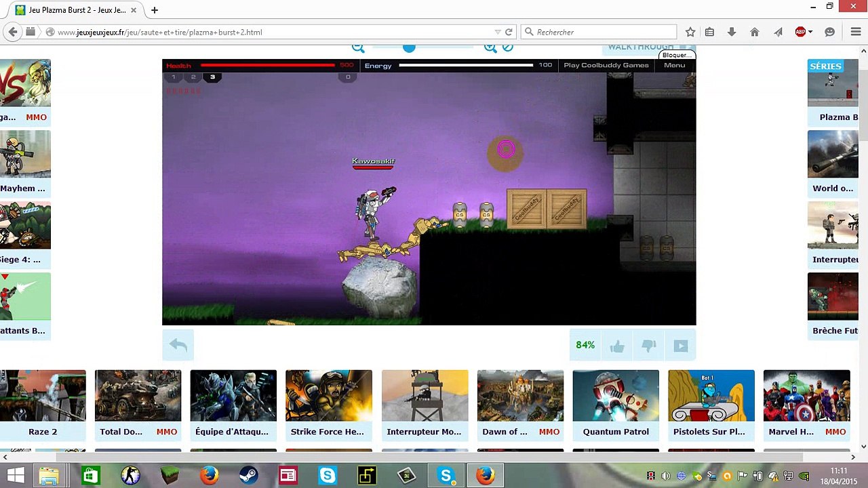Open the Pistolets Sur Pl... game thumbnail
Viewport: 868px width, 488px height.
711,396
